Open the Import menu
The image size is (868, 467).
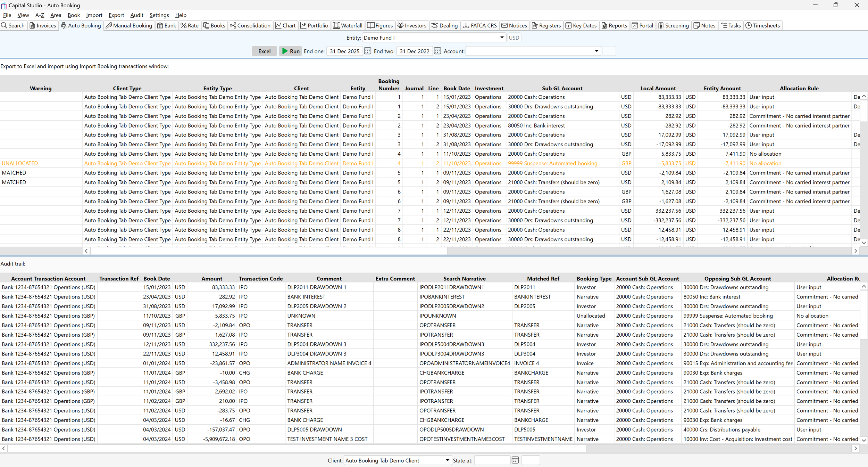pos(94,15)
